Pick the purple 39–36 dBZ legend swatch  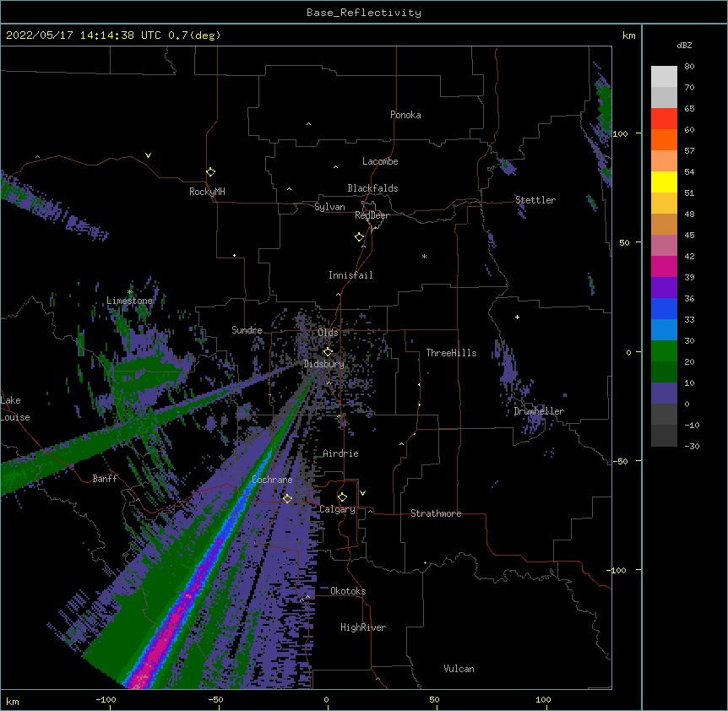coord(664,287)
